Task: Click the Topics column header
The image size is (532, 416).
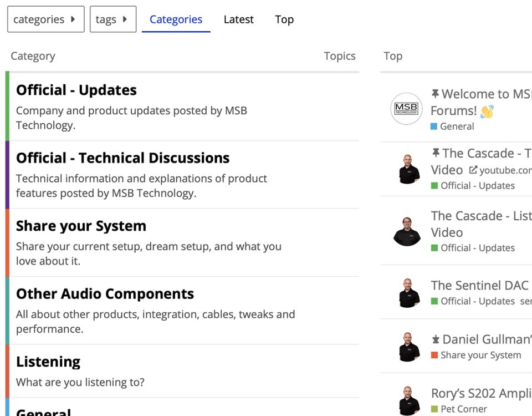Action: [x=340, y=55]
